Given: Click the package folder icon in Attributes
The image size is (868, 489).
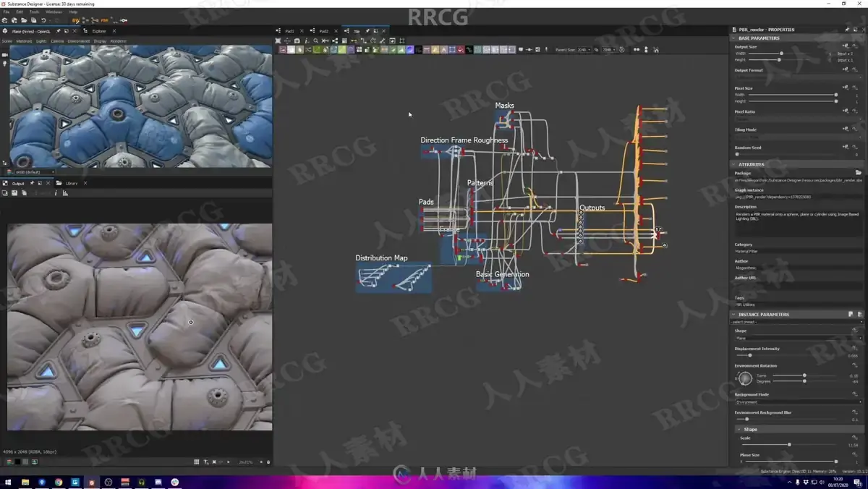Looking at the screenshot, I should coord(859,173).
